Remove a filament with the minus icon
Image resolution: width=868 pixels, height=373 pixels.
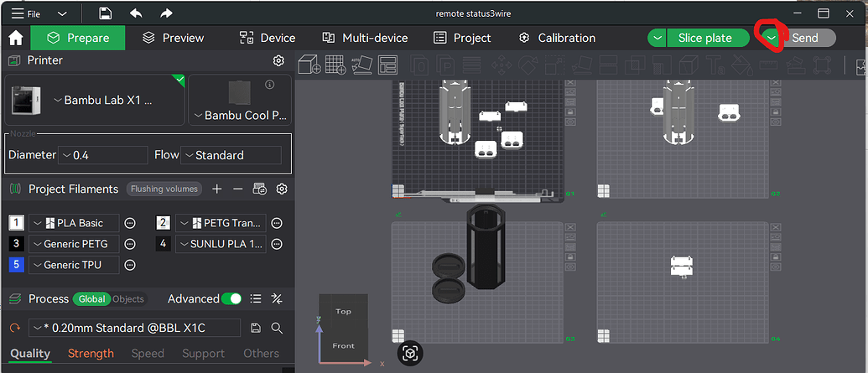pyautogui.click(x=237, y=189)
